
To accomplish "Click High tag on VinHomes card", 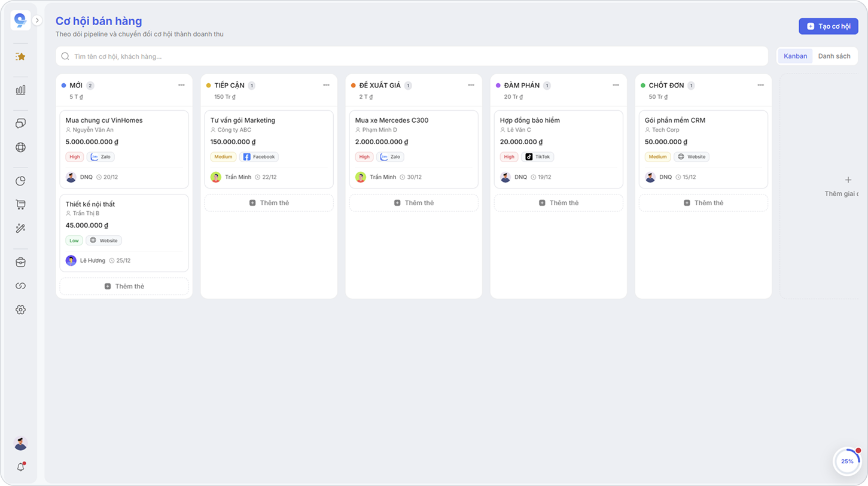I will coord(75,157).
